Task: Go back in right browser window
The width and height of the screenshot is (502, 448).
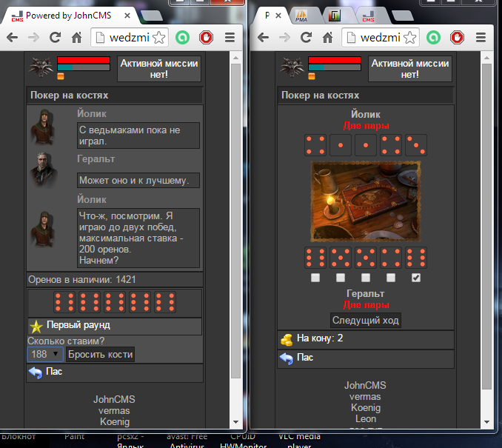Action: [x=263, y=38]
